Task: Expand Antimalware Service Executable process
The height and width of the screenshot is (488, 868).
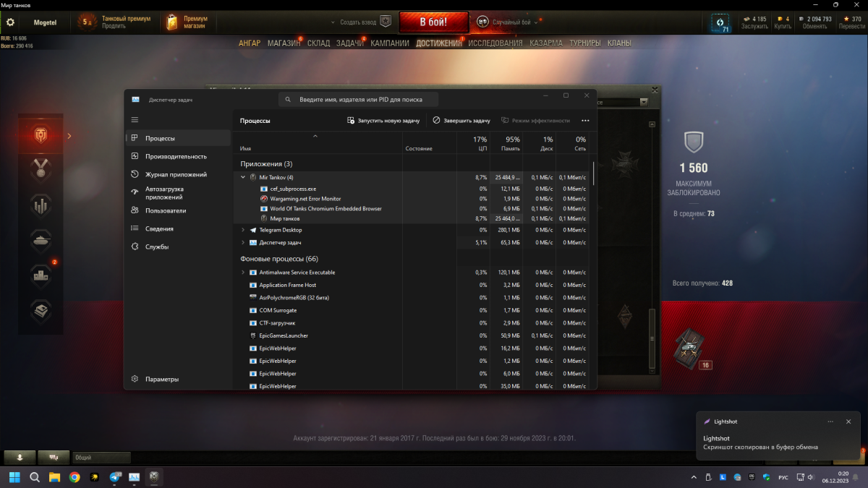Action: point(243,273)
